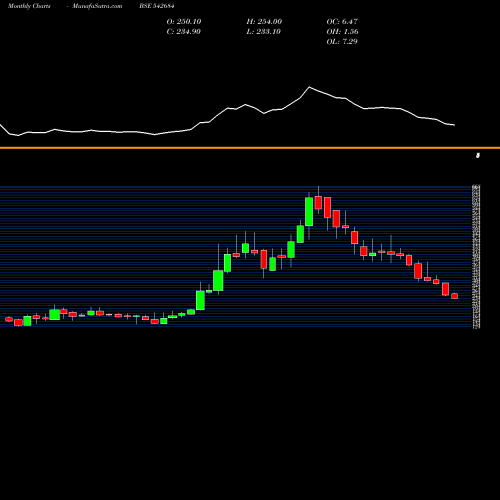Click the peak of the white line chart

tap(309, 87)
